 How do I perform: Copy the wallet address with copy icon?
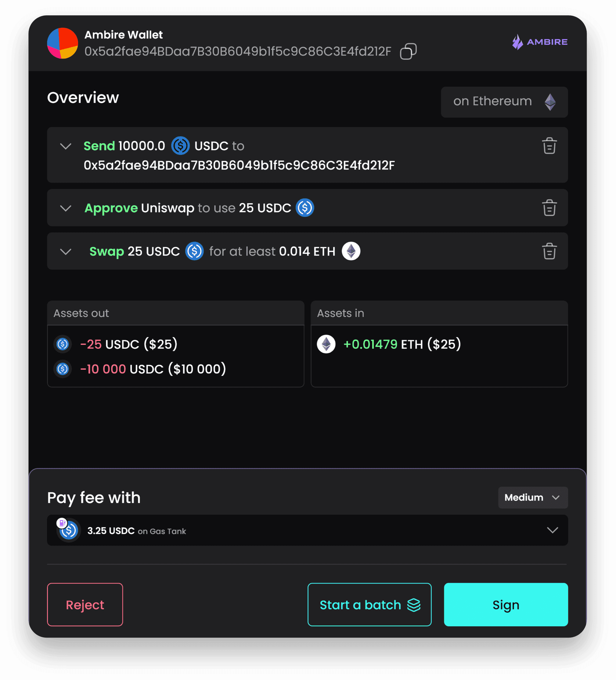[x=408, y=51]
